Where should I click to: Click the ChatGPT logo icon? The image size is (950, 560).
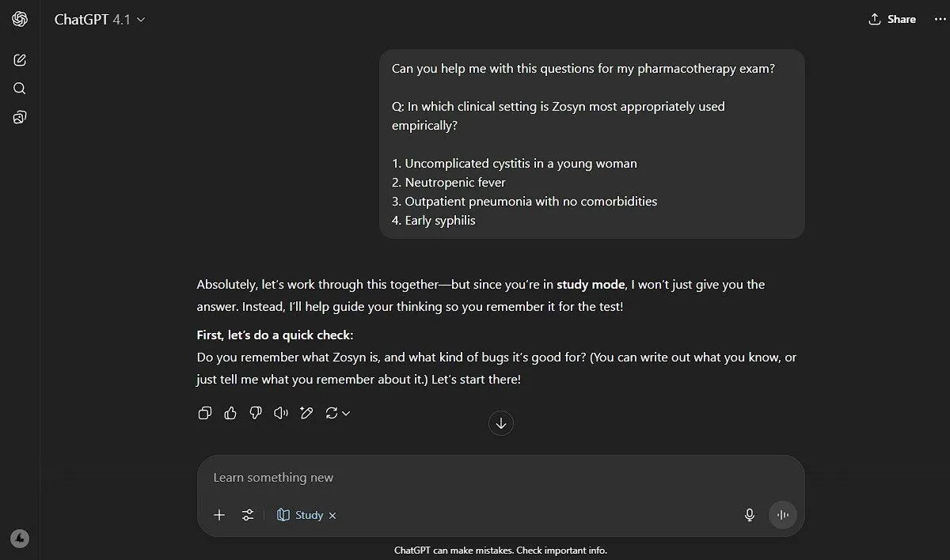tap(20, 19)
